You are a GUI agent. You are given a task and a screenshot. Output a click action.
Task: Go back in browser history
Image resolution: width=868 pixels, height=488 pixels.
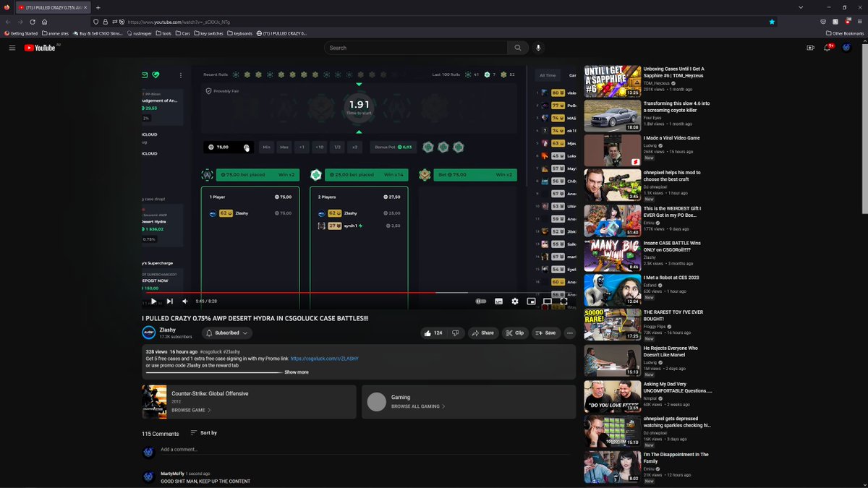[x=8, y=22]
